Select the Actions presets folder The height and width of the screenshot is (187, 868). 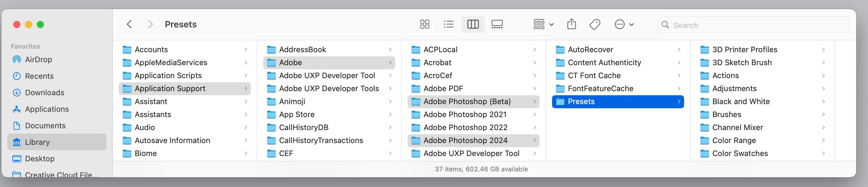(725, 76)
